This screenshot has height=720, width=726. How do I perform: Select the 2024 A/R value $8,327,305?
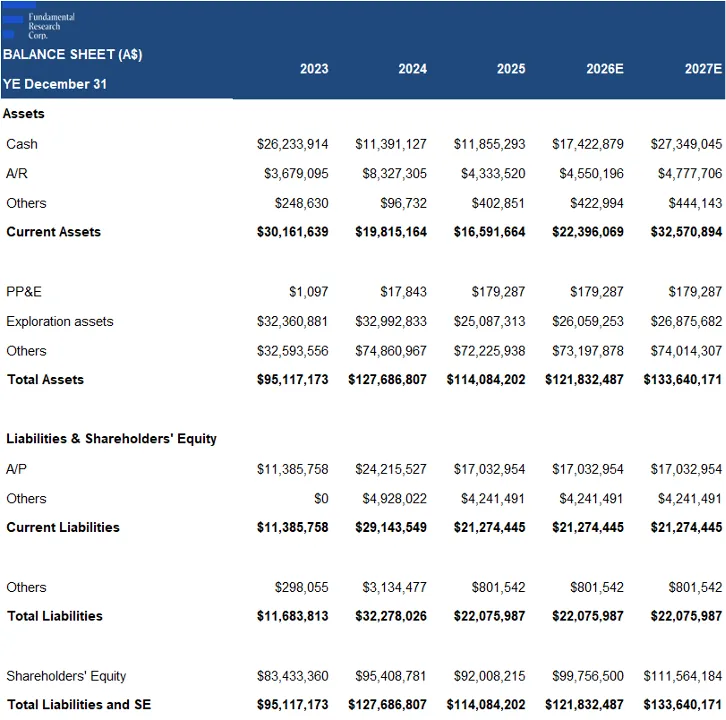[x=394, y=174]
